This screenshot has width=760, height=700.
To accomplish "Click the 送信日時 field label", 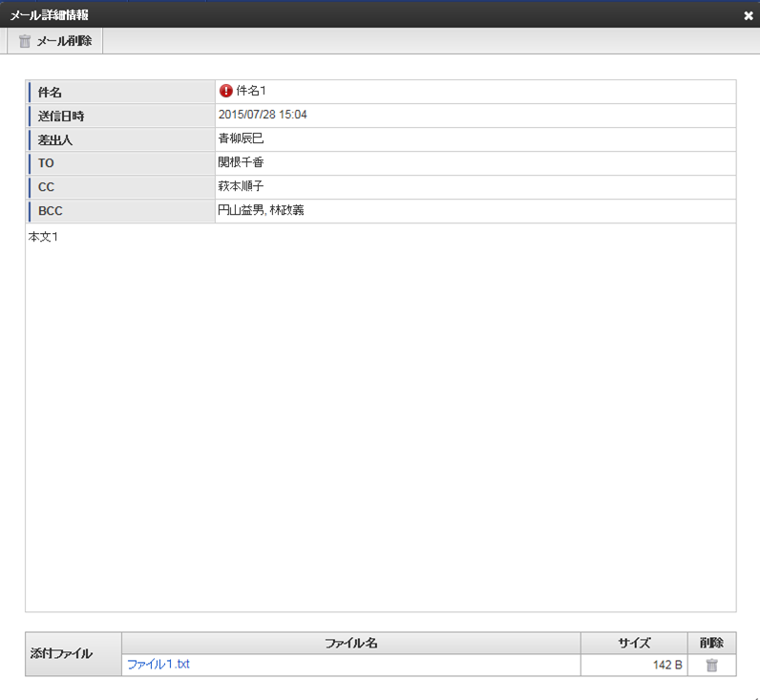I will (x=61, y=116).
